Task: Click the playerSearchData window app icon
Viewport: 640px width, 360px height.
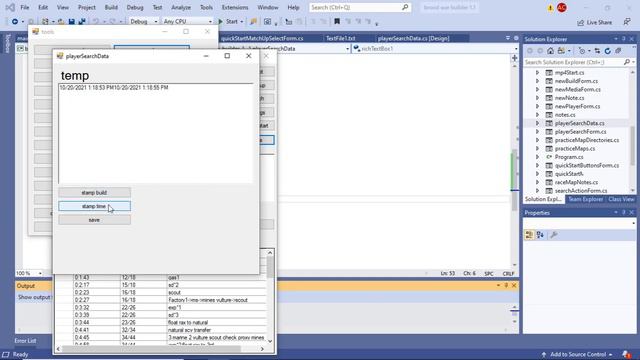Action: point(60,56)
